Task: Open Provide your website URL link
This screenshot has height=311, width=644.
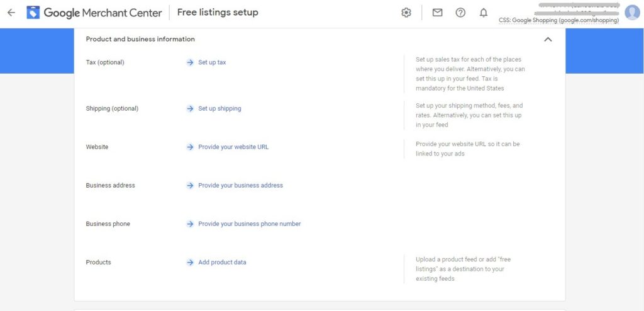Action: pyautogui.click(x=233, y=147)
